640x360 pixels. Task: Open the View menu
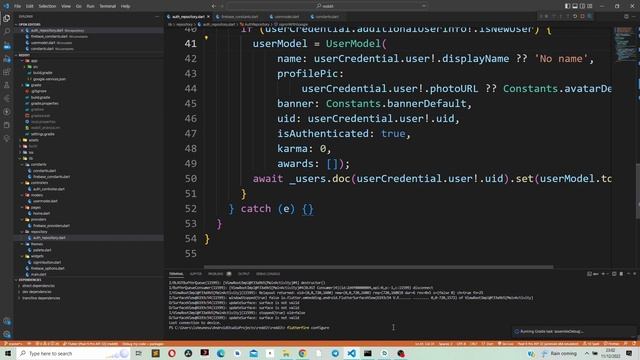click(x=66, y=6)
